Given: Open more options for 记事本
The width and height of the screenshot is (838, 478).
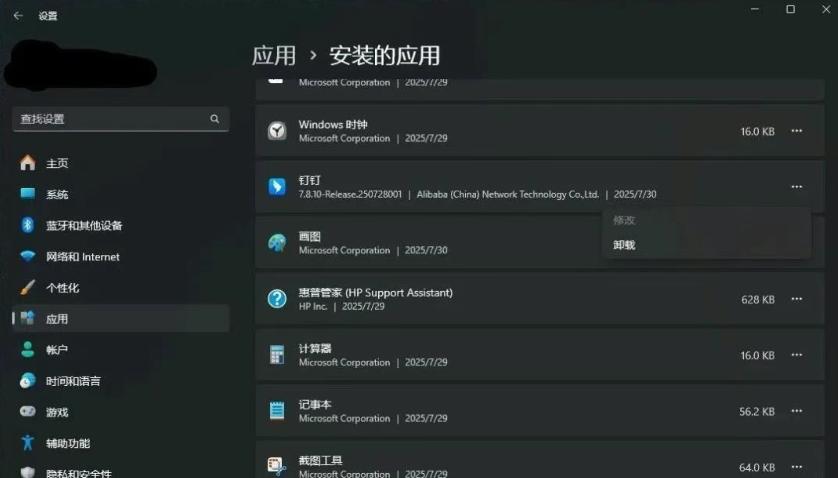Looking at the screenshot, I should click(x=796, y=411).
